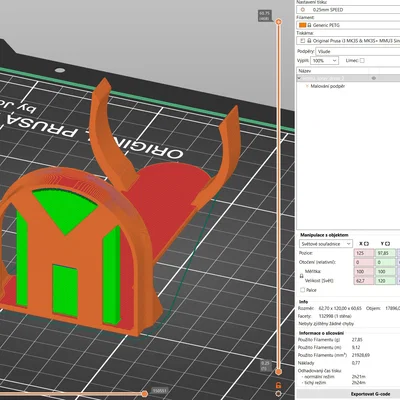Click the printer icon in the Tiskárna preset
This screenshot has width=400, height=400.
coord(303,41)
